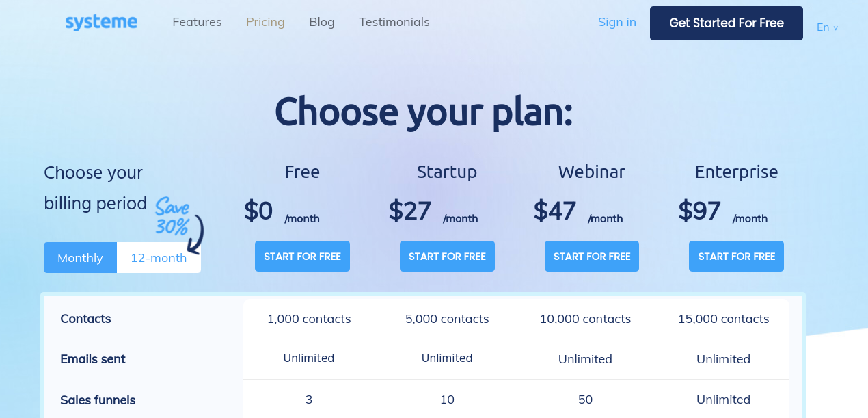The height and width of the screenshot is (418, 868).
Task: Open the Blog link
Action: 322,22
